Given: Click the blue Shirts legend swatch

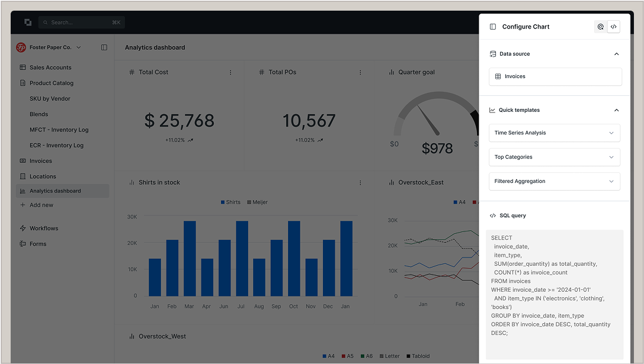Looking at the screenshot, I should point(223,202).
